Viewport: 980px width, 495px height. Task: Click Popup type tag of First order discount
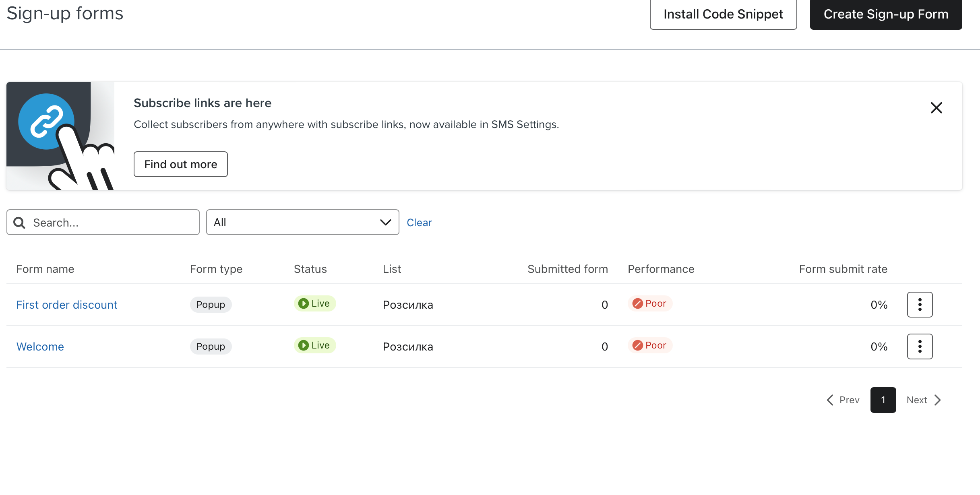[211, 305]
